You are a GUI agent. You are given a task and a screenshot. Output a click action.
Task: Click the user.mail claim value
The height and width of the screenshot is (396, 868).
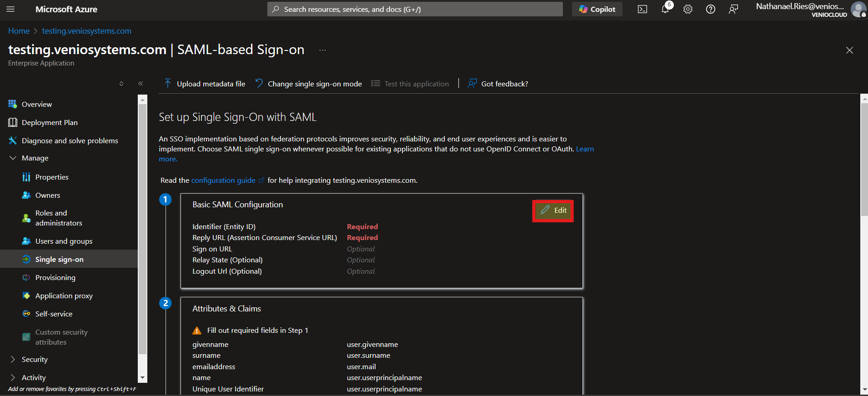pyautogui.click(x=361, y=366)
